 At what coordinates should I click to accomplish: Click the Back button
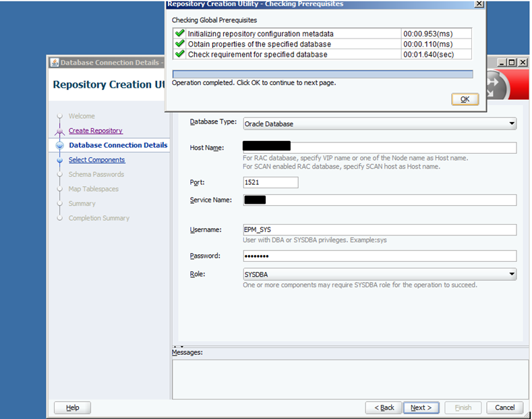point(383,408)
